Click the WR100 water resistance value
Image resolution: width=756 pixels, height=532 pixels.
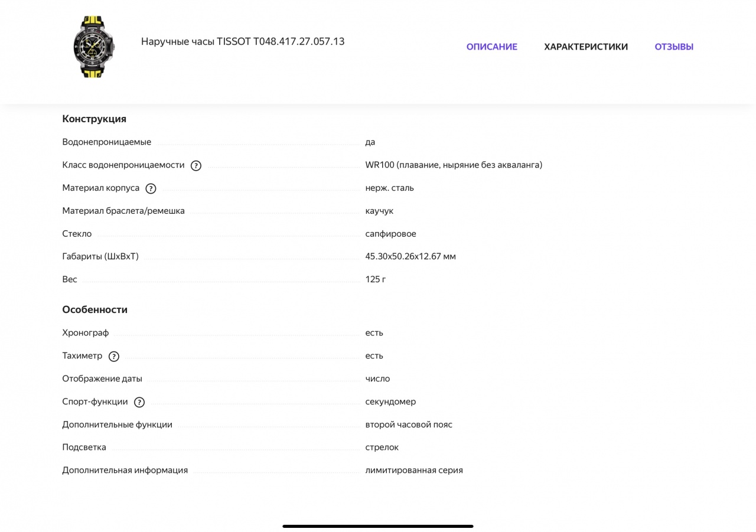454,165
